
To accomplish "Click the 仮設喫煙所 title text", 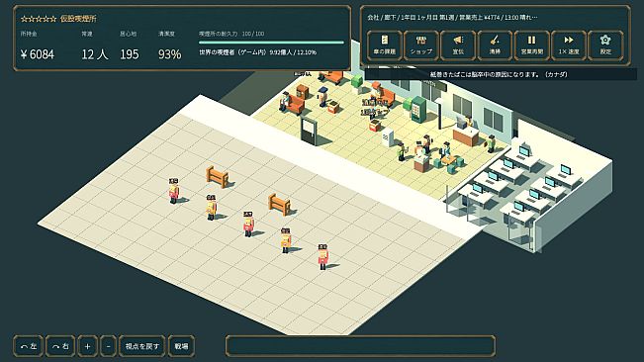I will (x=78, y=19).
